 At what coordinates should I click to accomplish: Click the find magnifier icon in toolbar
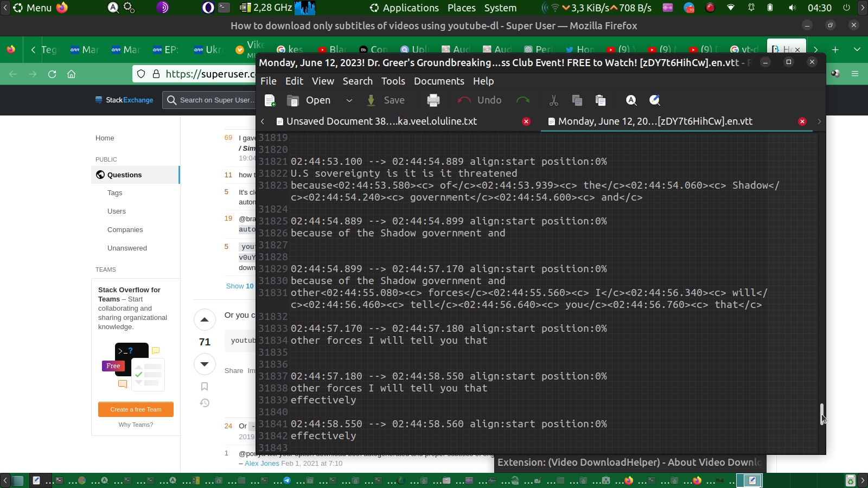(631, 100)
